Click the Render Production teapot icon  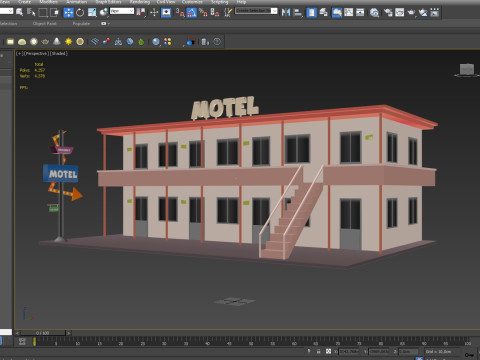click(x=411, y=13)
